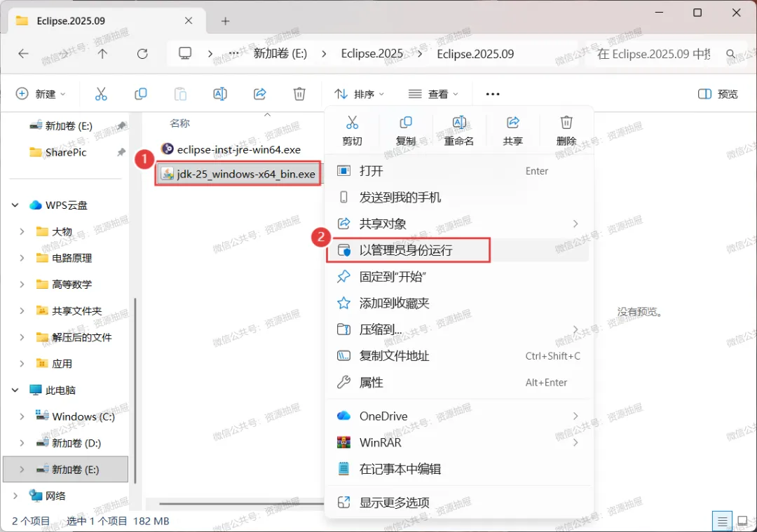Select 以管理员身份运行 in the context menu

458,250
